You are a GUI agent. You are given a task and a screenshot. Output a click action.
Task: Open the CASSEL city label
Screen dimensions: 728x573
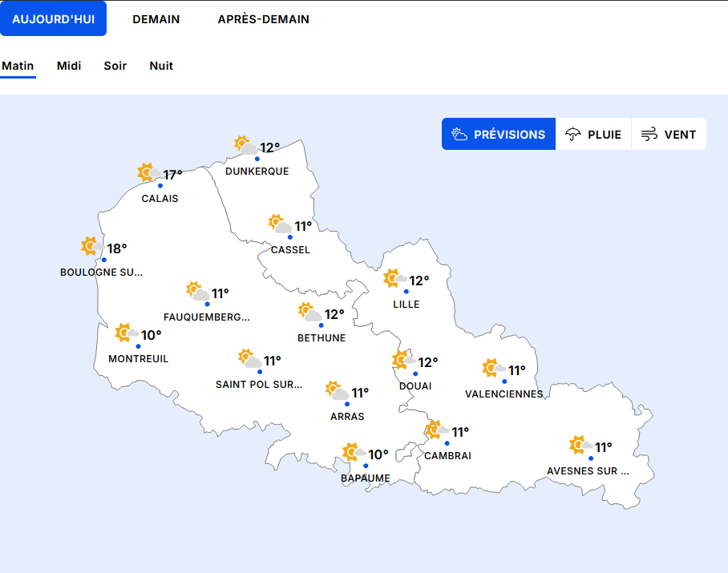point(291,250)
